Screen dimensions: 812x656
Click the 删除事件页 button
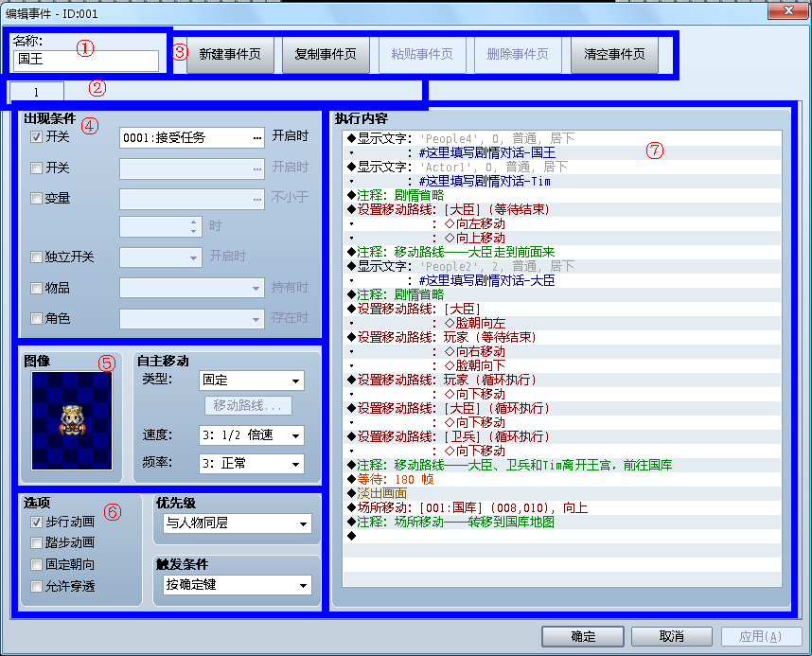(518, 54)
